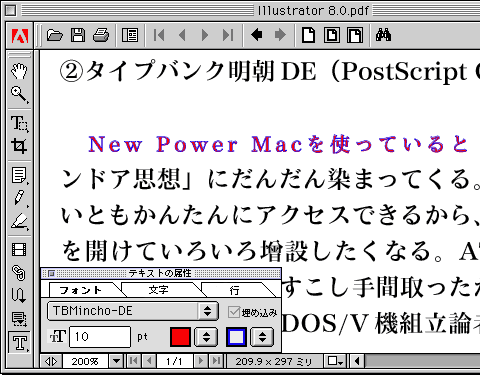This screenshot has height=375, width=480.
Task: Switch to the 行 tab
Action: tap(234, 290)
